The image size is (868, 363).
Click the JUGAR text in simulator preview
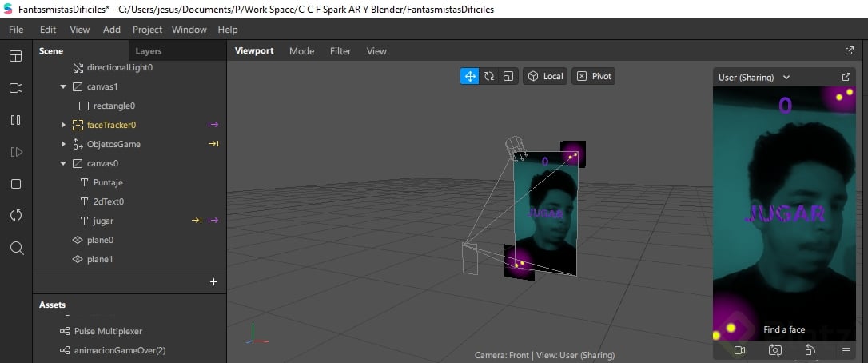coord(785,214)
